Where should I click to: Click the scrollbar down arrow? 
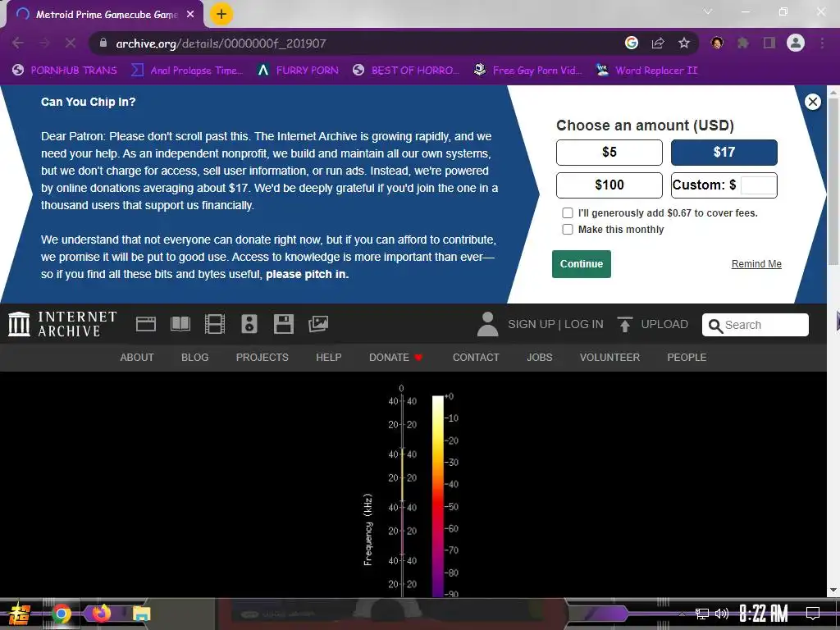pos(833,591)
